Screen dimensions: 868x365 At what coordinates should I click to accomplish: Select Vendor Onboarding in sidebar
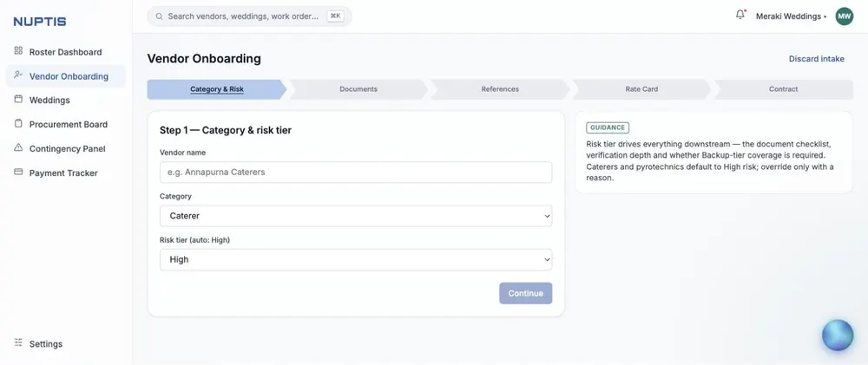coord(65,76)
